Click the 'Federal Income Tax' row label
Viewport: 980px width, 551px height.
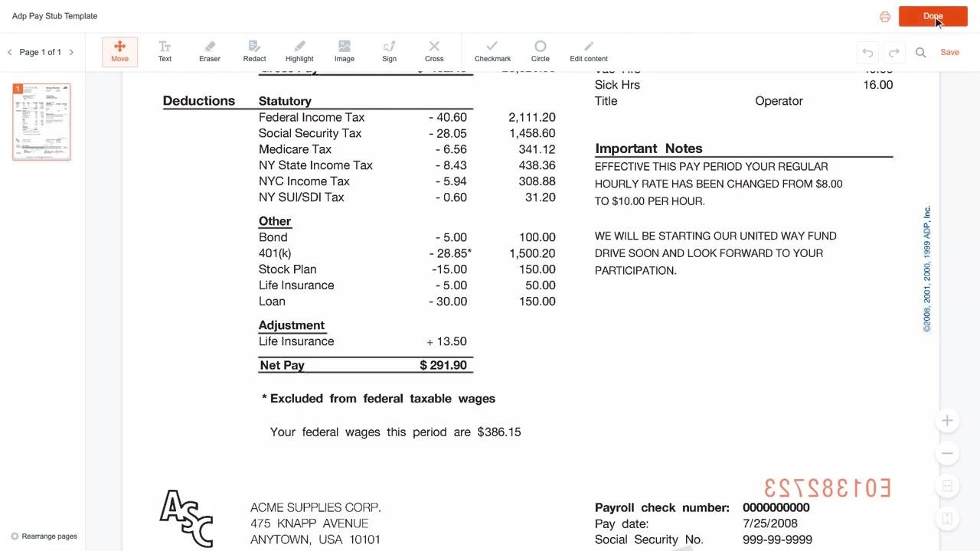311,117
